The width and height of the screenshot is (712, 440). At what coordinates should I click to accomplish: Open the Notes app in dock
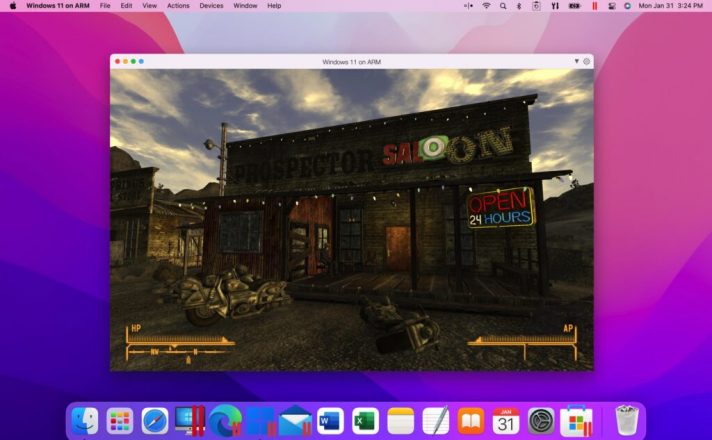pos(400,420)
